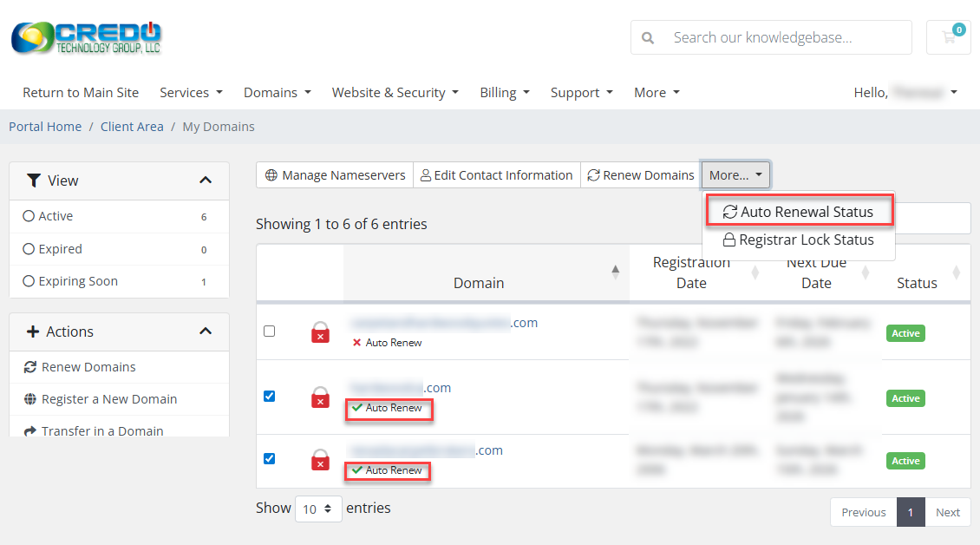This screenshot has height=545, width=980.
Task: Click the Credo Technology Group logo
Action: (86, 37)
